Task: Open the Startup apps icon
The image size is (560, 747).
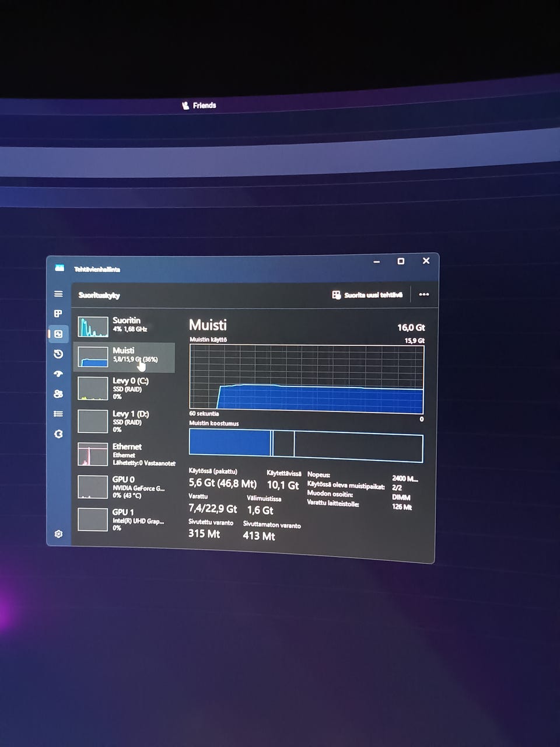Action: click(58, 374)
